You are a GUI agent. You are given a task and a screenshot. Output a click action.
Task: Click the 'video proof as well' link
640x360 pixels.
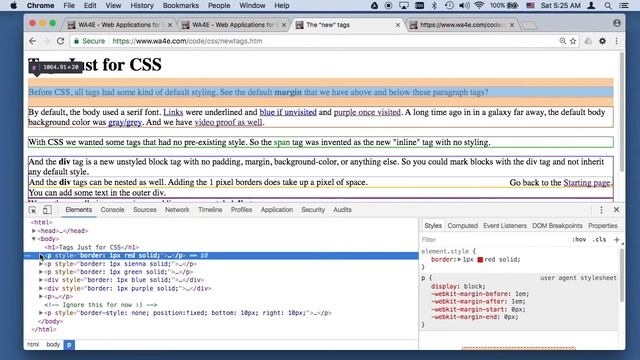coord(228,122)
